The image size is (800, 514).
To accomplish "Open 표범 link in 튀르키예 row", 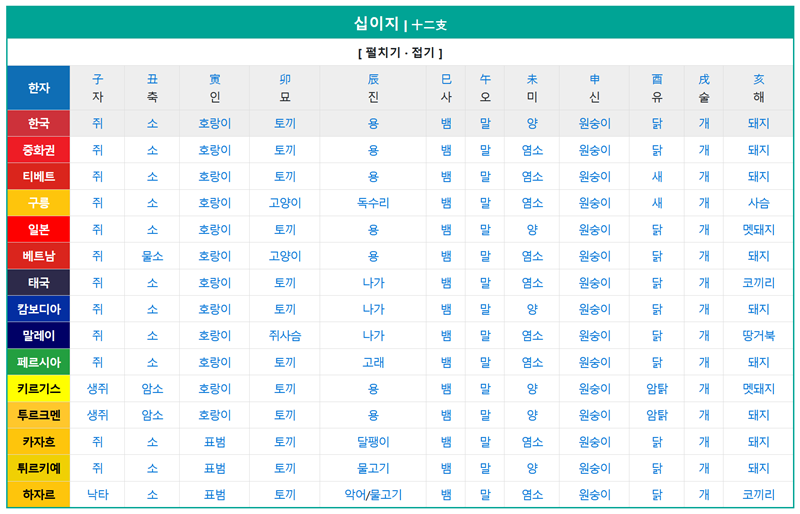I will 215,468.
